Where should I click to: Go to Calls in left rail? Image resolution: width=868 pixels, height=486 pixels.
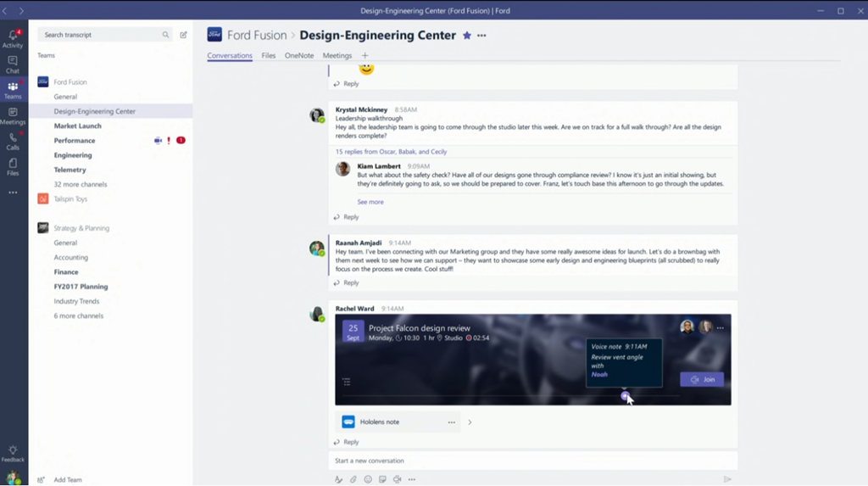pyautogui.click(x=13, y=141)
